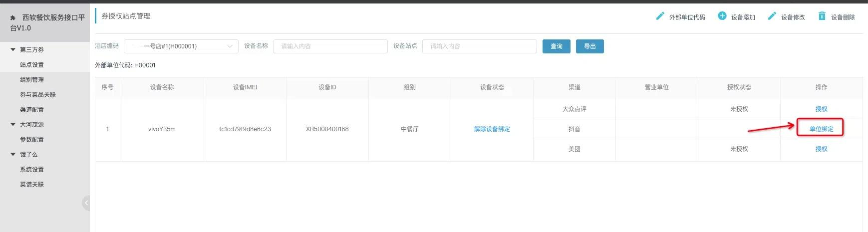
Task: Click the 饿了么 group label
Action: click(29, 155)
